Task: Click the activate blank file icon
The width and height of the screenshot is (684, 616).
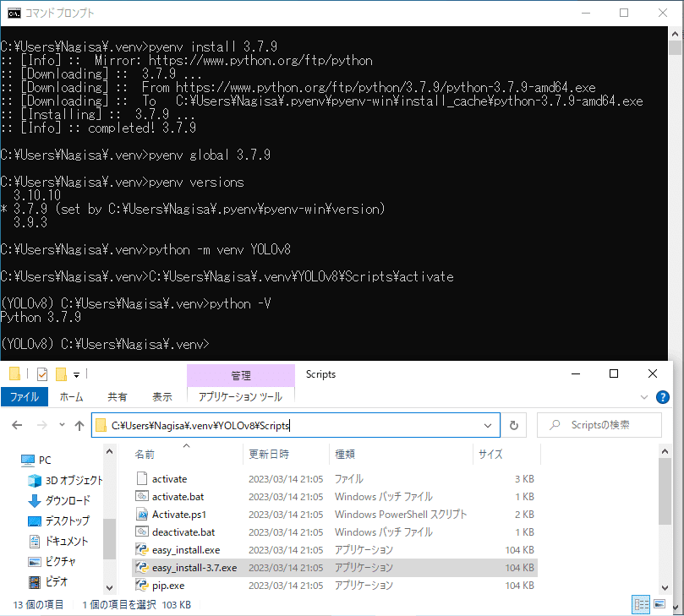Action: click(142, 478)
